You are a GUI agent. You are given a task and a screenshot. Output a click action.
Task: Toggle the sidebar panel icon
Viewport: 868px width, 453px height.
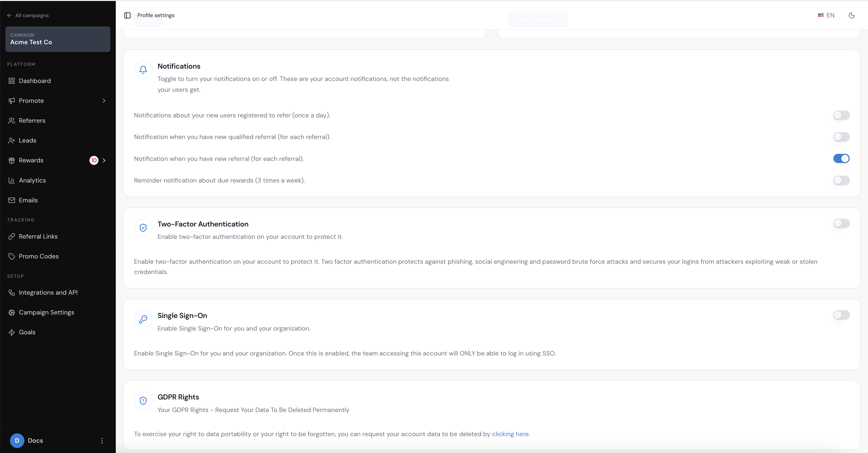pos(127,16)
